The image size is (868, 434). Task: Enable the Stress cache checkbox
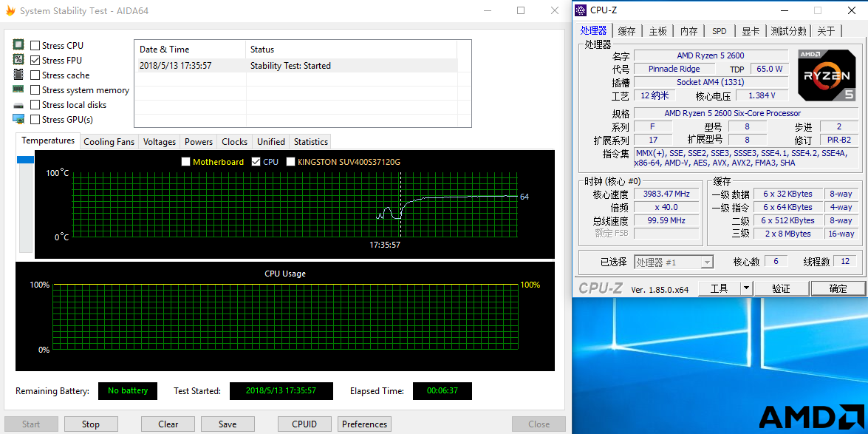click(x=35, y=75)
